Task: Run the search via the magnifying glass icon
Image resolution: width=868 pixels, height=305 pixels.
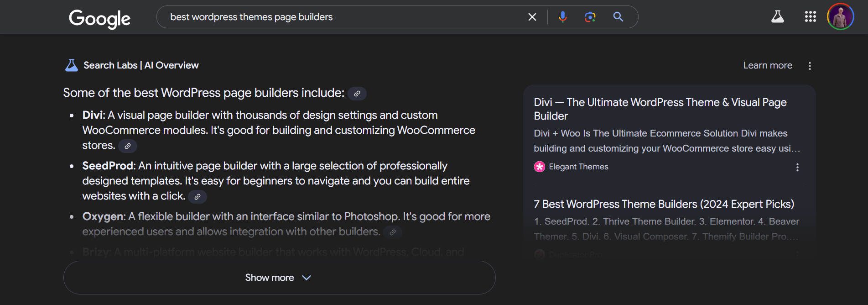Action: [x=618, y=16]
